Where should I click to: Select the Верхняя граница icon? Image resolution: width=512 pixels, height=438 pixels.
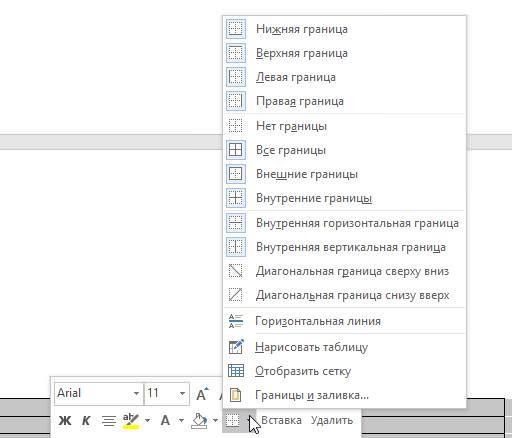236,53
